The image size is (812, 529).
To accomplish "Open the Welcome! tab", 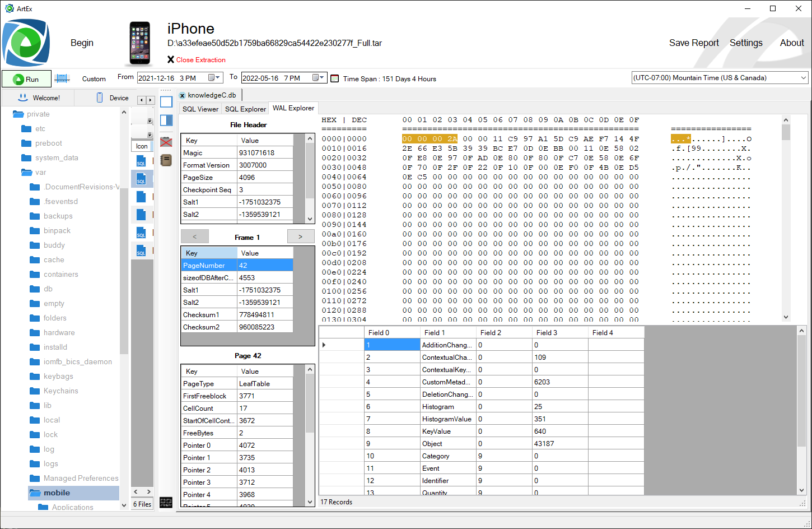I will coord(39,98).
